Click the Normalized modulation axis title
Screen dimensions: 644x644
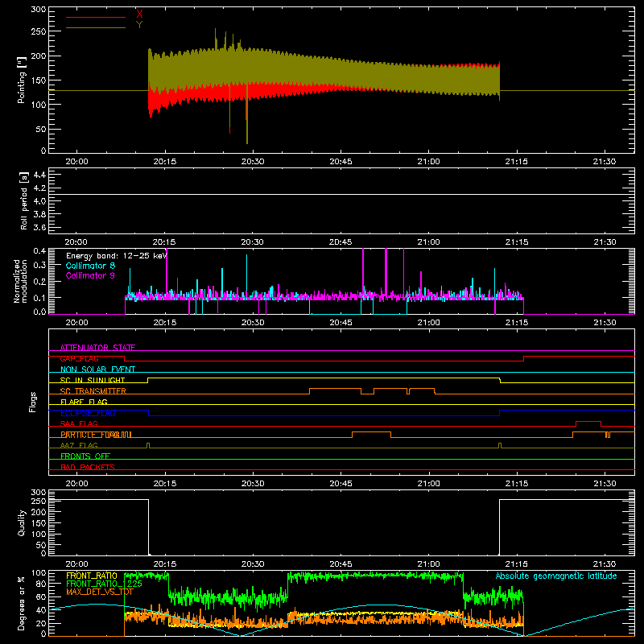[20, 281]
